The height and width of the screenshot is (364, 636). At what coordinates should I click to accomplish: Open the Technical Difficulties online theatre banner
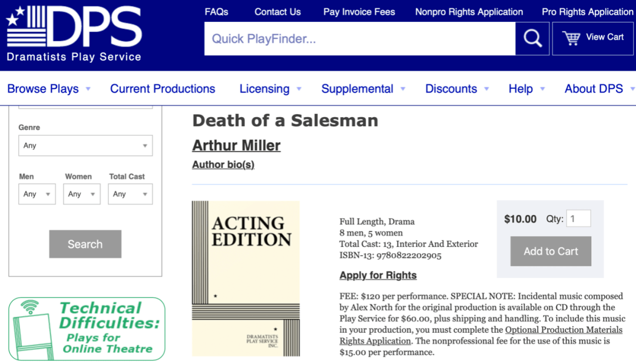[x=87, y=329]
